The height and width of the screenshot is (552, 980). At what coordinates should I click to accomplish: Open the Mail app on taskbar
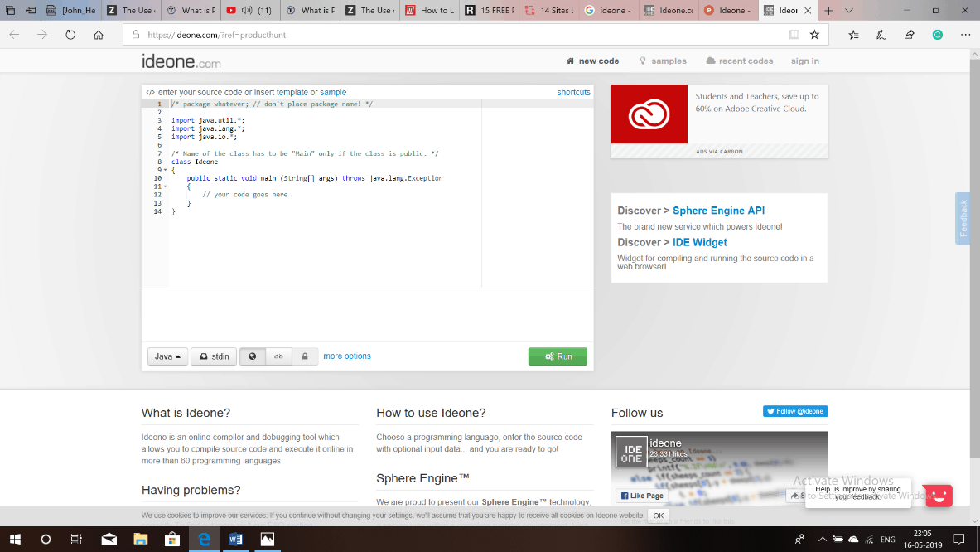109,540
